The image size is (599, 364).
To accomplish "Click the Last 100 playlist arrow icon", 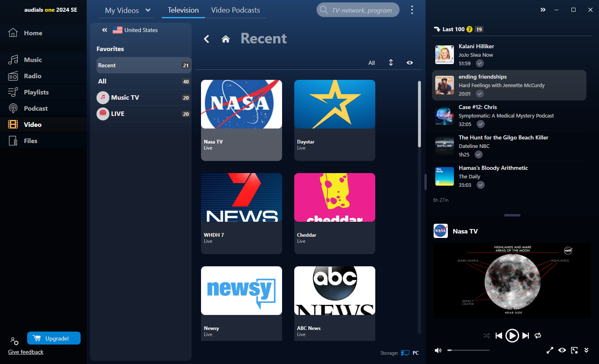I will point(437,29).
